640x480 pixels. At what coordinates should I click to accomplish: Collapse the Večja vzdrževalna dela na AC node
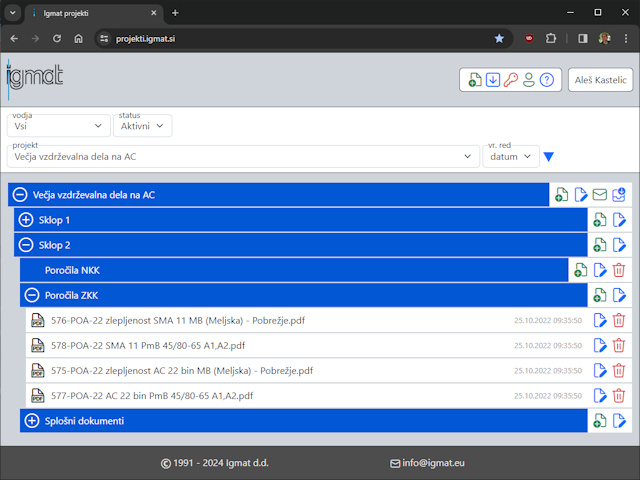pyautogui.click(x=20, y=195)
